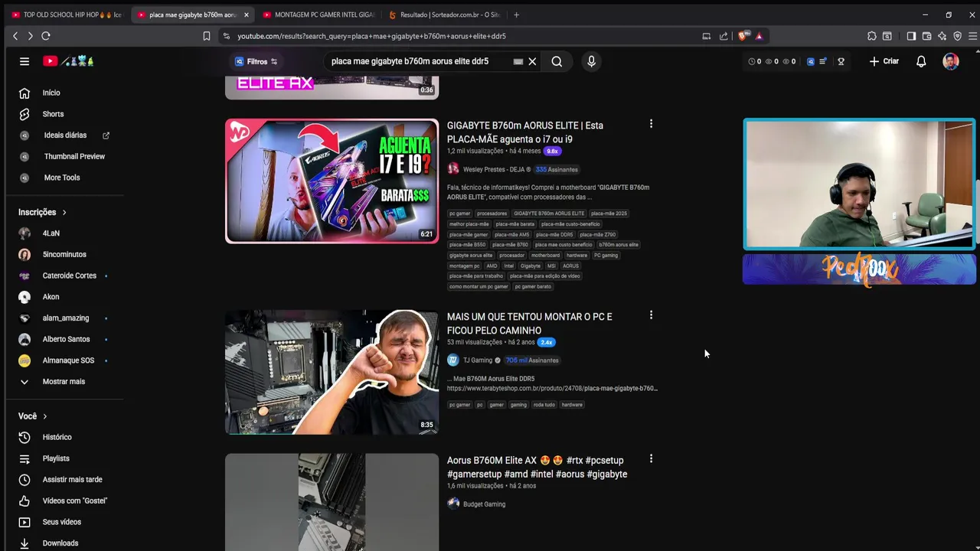The width and height of the screenshot is (980, 551).
Task: Open Playlists in the sidebar
Action: 56,458
